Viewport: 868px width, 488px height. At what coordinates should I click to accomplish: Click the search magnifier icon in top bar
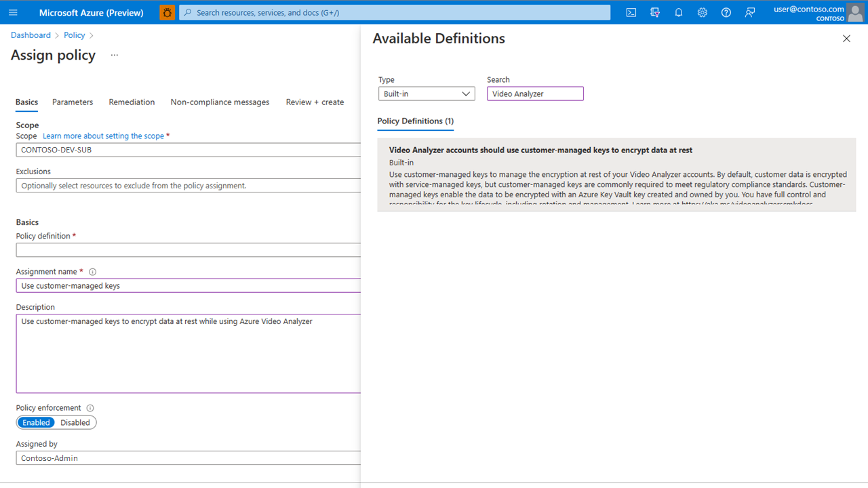[188, 12]
